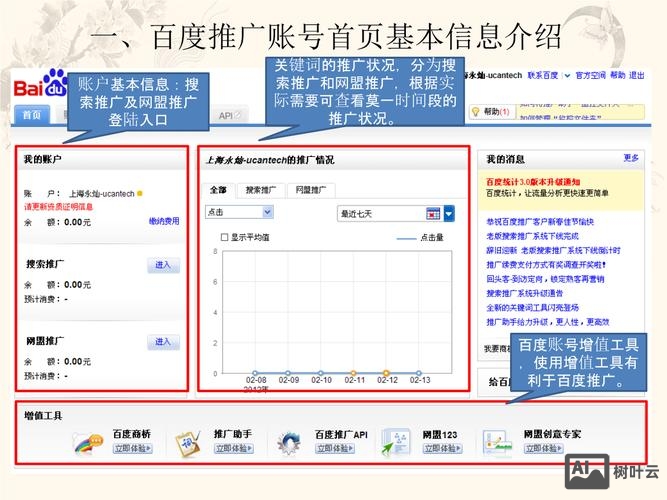Image resolution: width=667 pixels, height=500 pixels.
Task: Click the 官方空间 link
Action: click(x=590, y=75)
